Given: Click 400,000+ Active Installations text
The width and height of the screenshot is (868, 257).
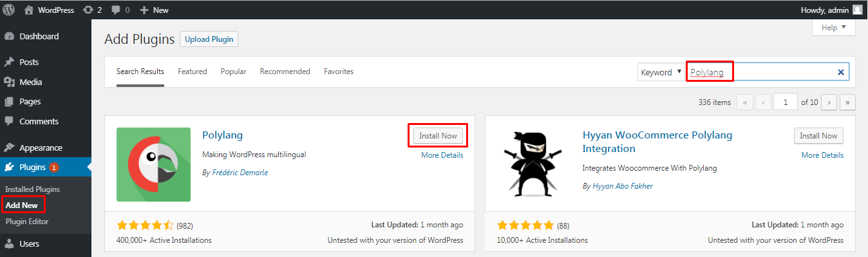Looking at the screenshot, I should [164, 240].
